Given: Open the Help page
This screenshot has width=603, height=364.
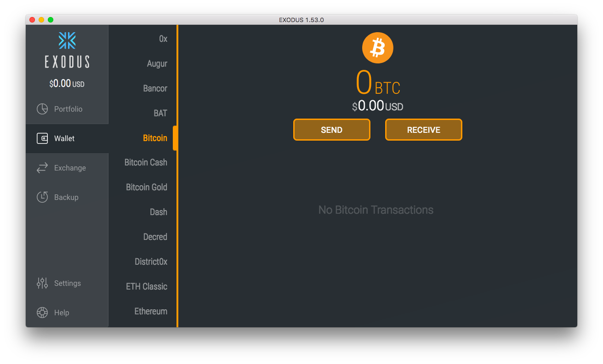Looking at the screenshot, I should pos(67,313).
